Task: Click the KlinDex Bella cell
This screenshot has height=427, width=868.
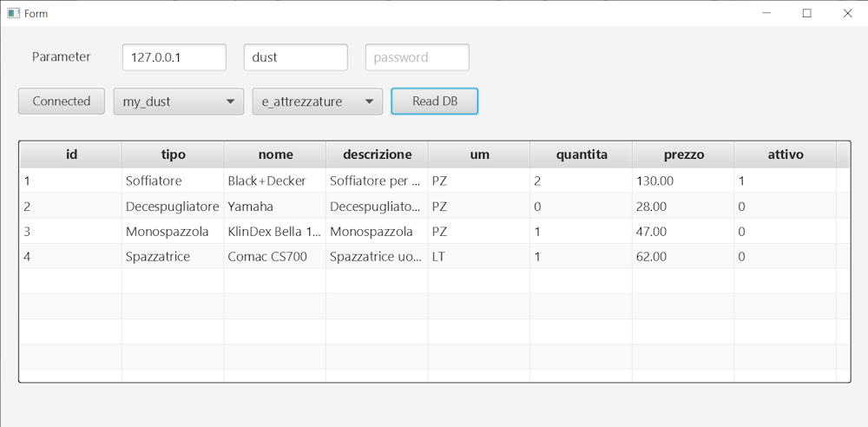Action: [x=275, y=232]
